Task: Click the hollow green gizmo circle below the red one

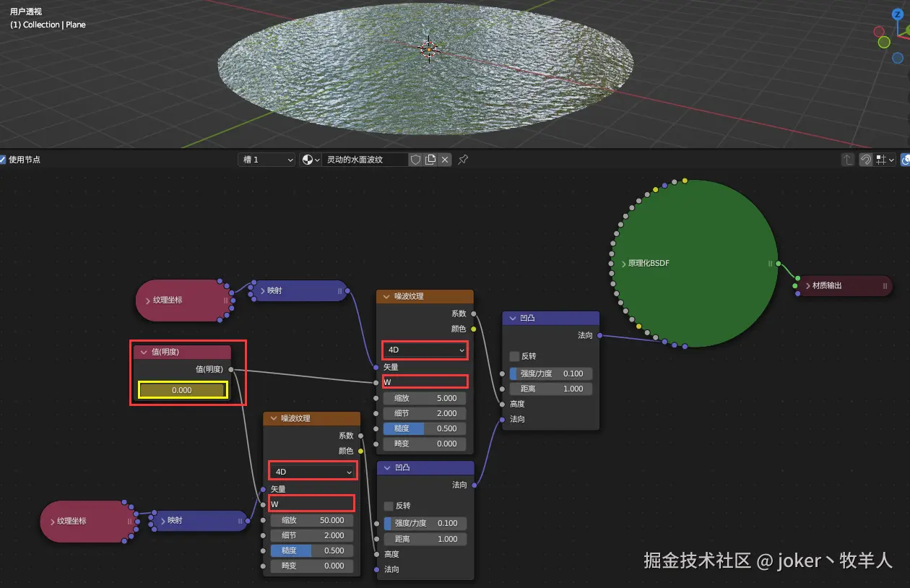Action: 884,43
